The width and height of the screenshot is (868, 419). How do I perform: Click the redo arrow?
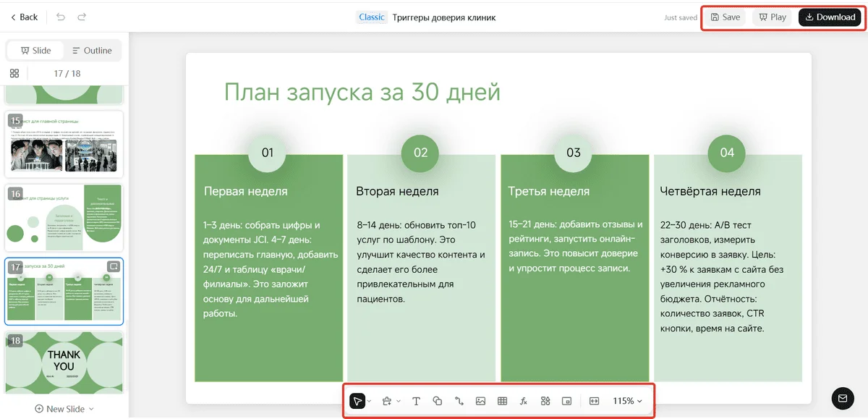coord(82,17)
